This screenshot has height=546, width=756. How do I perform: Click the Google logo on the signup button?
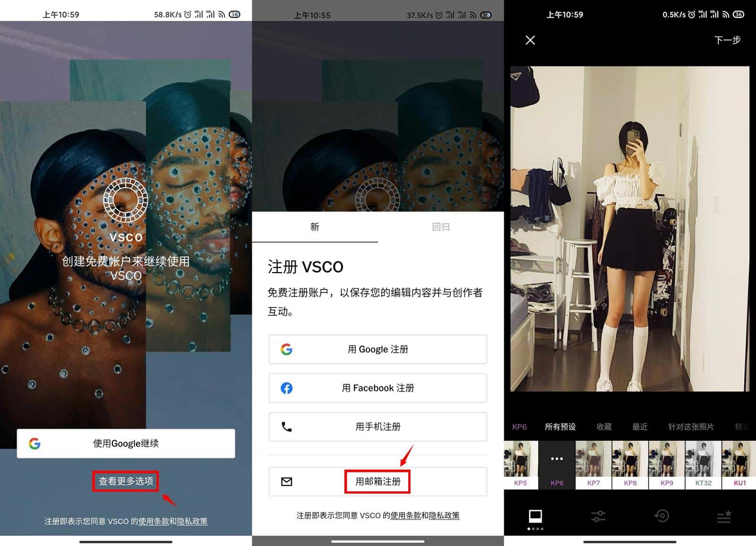286,350
